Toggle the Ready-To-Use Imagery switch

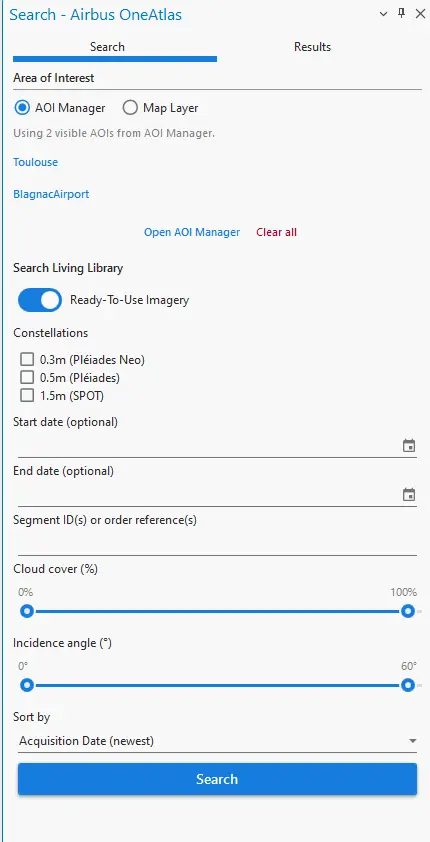(40, 300)
